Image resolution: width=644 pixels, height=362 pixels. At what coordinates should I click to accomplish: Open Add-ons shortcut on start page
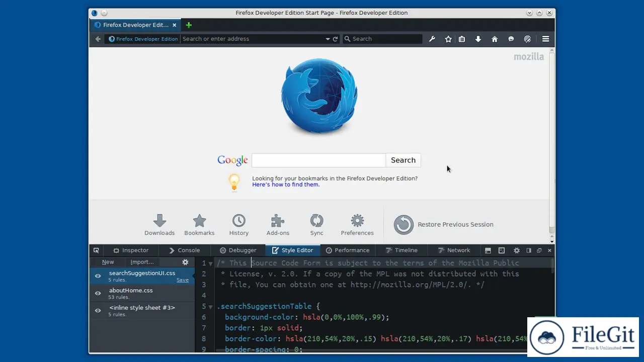click(278, 225)
